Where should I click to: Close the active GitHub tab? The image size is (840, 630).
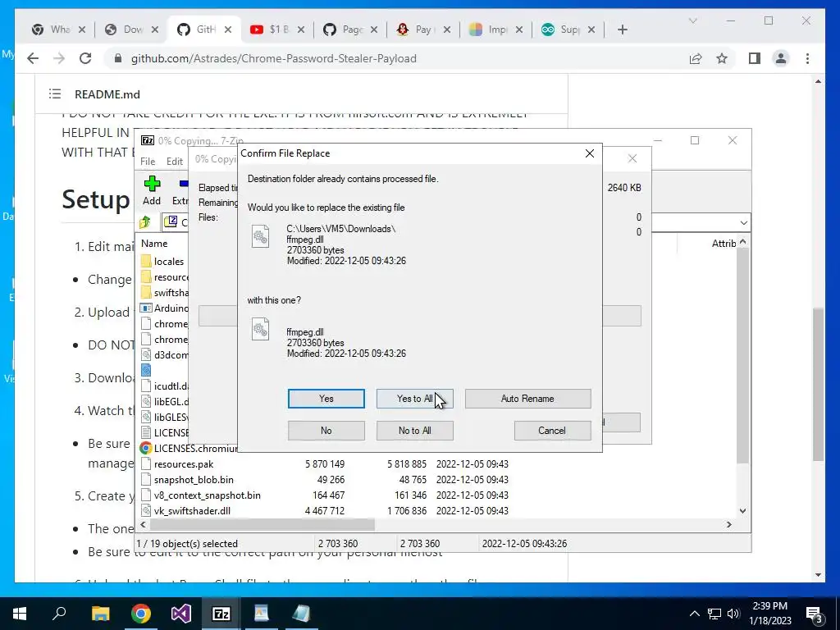[228, 30]
